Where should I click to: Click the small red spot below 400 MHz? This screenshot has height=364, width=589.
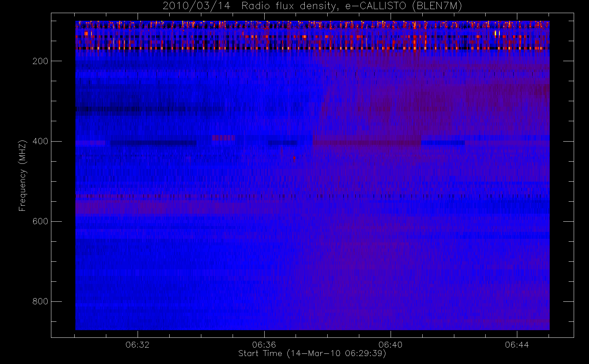tap(294, 158)
